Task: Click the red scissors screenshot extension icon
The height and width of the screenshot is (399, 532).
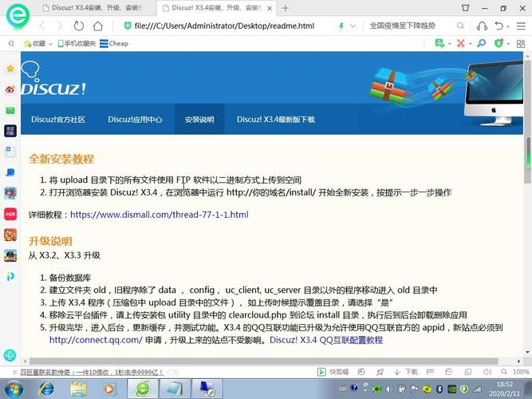Action: pos(460,43)
